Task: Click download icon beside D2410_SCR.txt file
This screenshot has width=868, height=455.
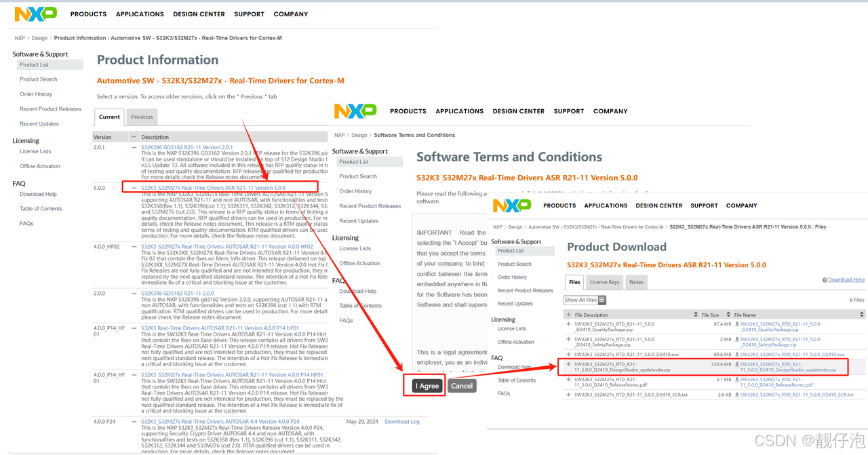Action: pyautogui.click(x=738, y=395)
